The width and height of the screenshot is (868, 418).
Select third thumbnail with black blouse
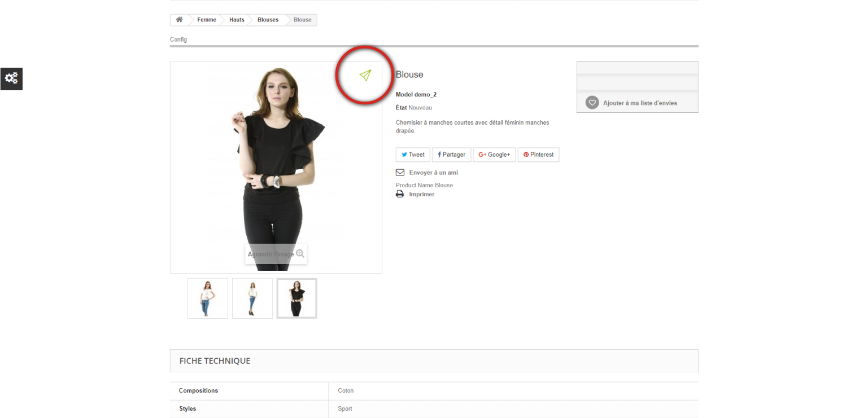tap(297, 298)
